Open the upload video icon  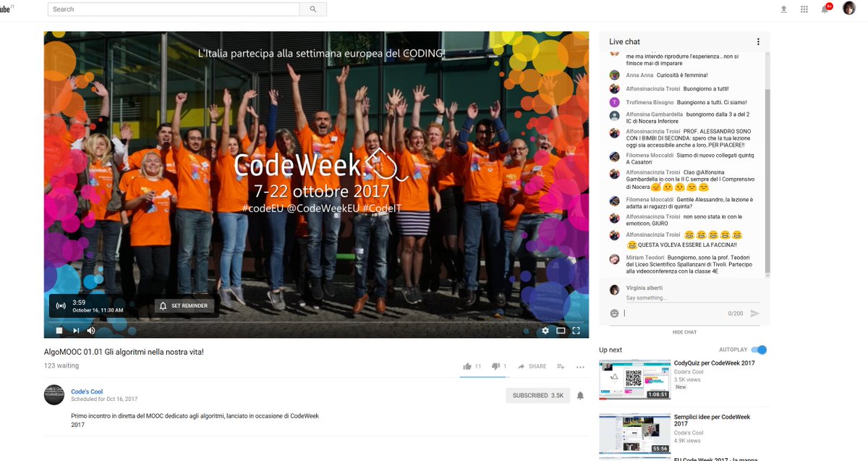click(783, 9)
